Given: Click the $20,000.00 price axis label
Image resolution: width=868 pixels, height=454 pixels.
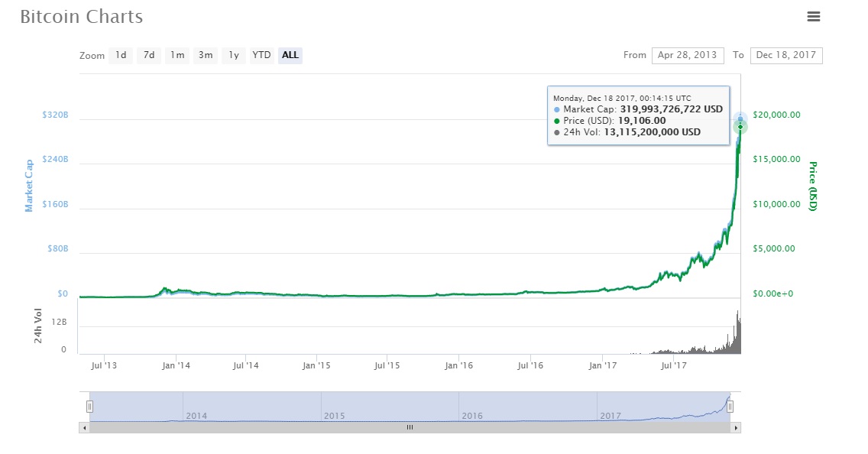Looking at the screenshot, I should pyautogui.click(x=776, y=115).
